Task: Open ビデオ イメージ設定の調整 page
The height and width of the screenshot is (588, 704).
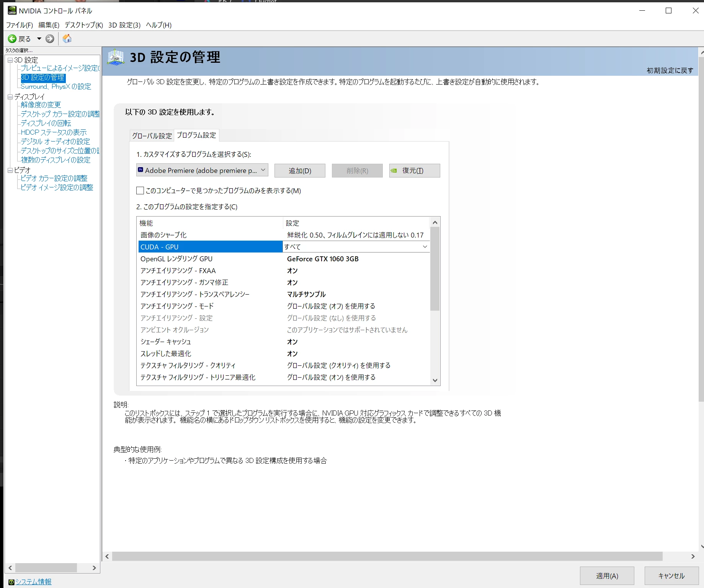Action: (57, 187)
